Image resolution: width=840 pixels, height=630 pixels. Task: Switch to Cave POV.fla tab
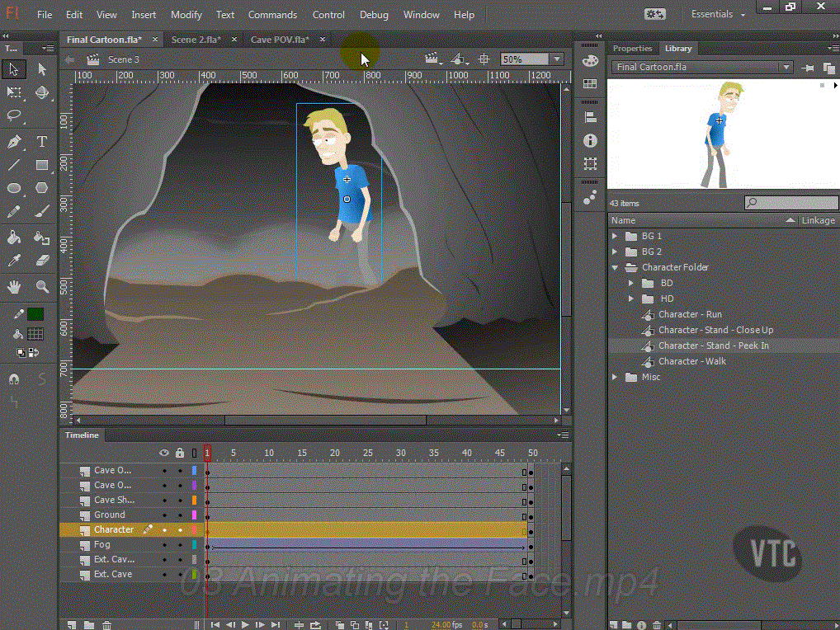pos(280,40)
